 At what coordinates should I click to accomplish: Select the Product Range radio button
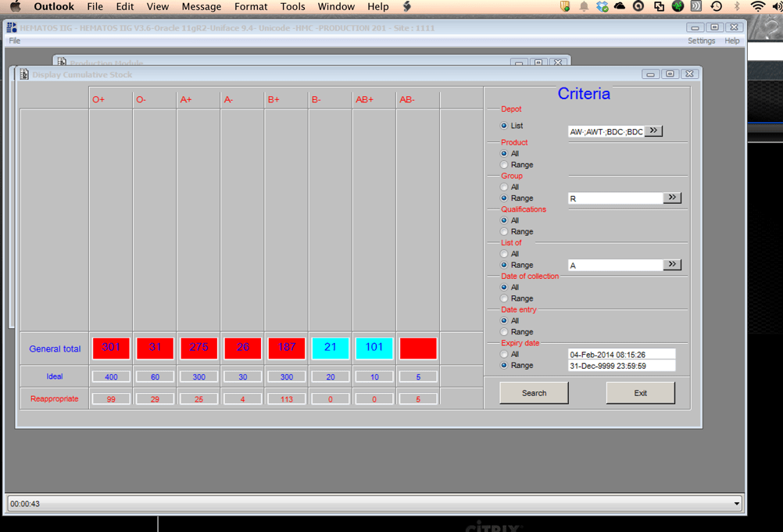point(504,165)
